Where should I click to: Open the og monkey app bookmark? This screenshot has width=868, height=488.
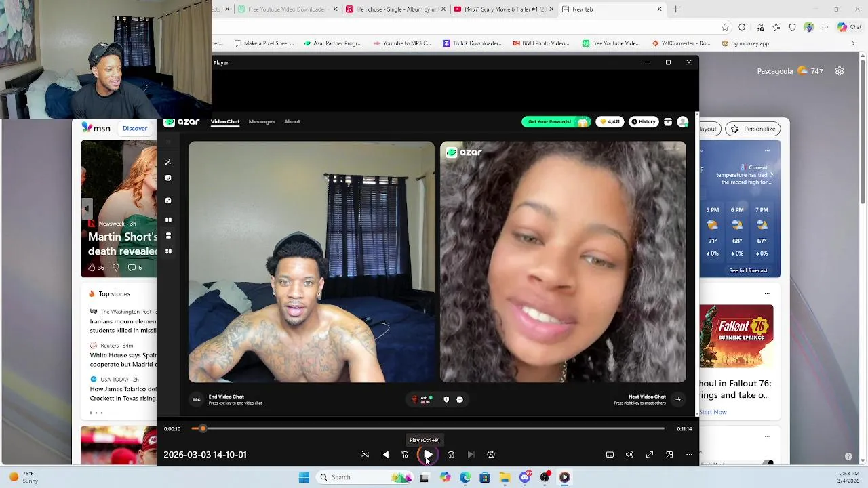pyautogui.click(x=745, y=43)
